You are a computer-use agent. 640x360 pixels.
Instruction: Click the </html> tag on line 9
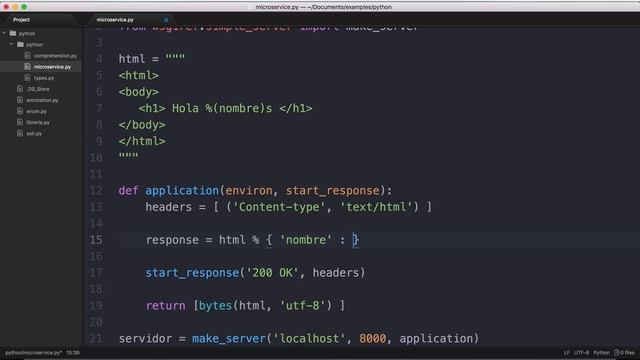[142, 141]
